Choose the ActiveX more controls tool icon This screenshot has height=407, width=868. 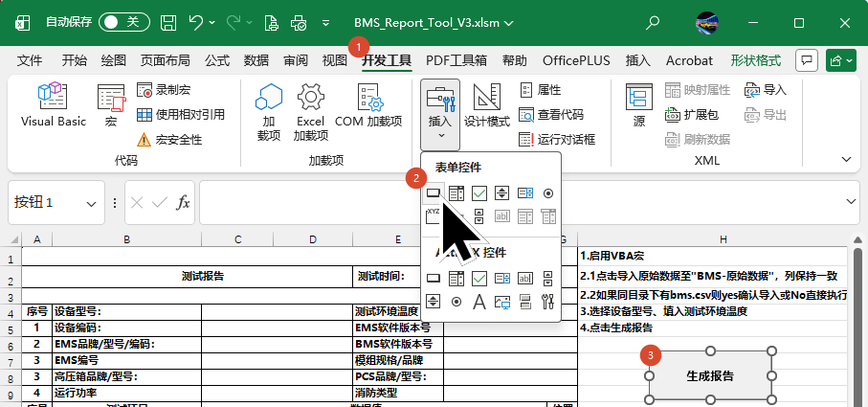point(548,302)
